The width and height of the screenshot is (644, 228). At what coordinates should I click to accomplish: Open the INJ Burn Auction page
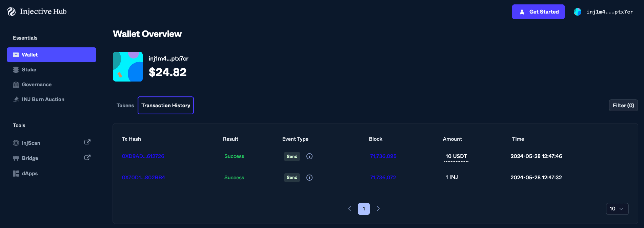click(x=52, y=99)
